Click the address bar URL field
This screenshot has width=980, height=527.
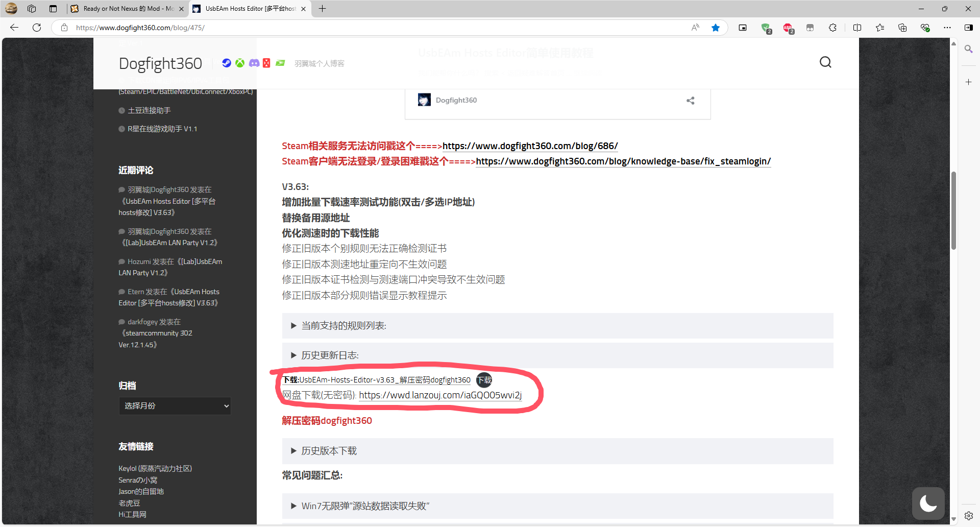[x=378, y=28]
